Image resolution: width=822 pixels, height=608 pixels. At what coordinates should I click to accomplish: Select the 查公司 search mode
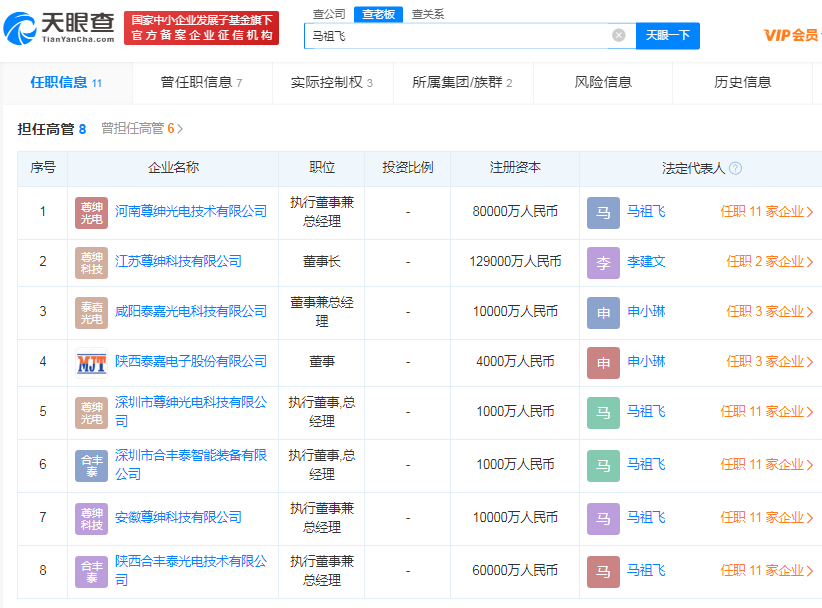click(328, 14)
